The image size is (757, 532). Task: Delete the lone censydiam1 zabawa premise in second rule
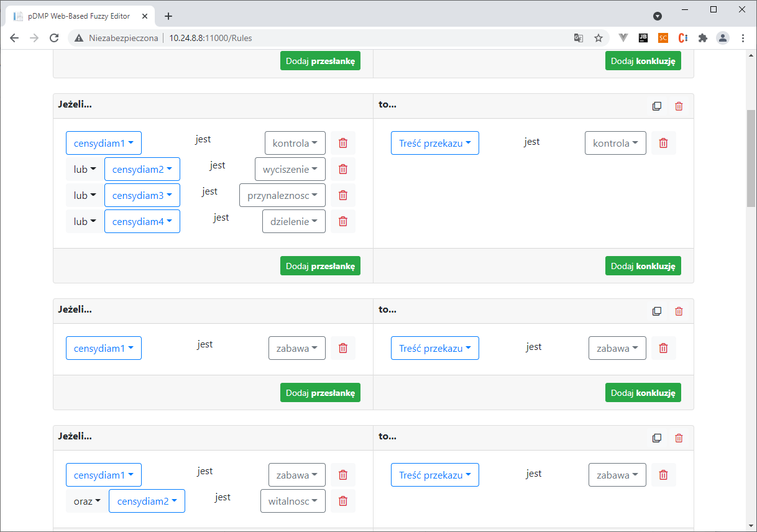coord(342,348)
